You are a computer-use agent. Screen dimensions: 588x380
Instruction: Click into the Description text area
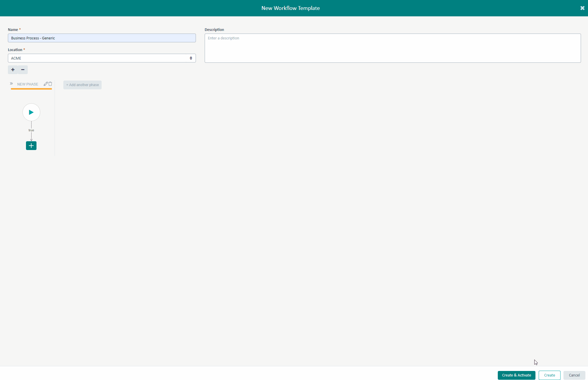[x=393, y=48]
